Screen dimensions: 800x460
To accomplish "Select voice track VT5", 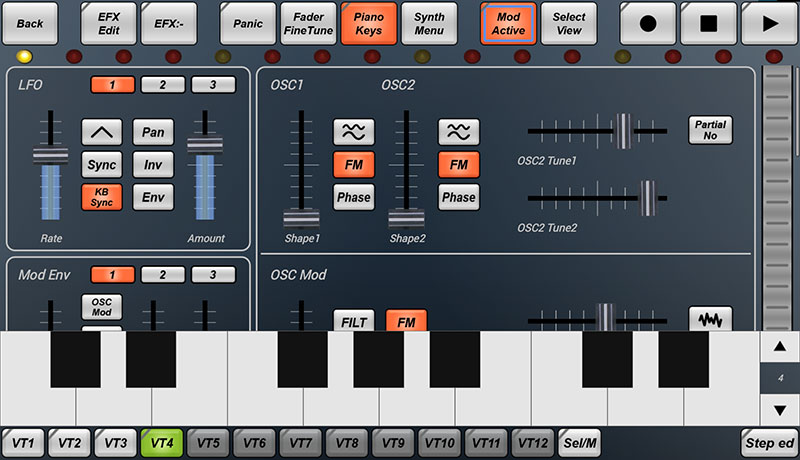I will [x=209, y=443].
